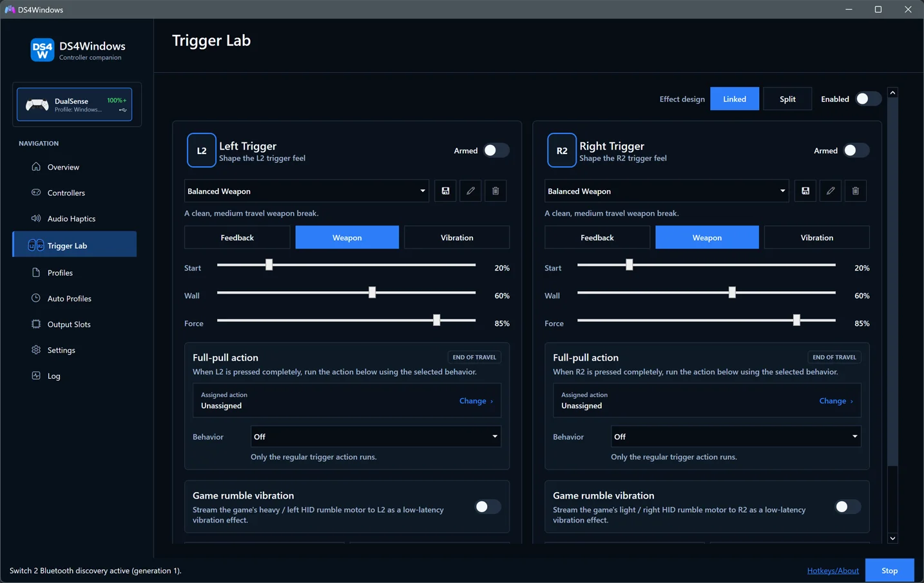924x583 pixels.
Task: Select the Left Trigger Vibration tab
Action: pyautogui.click(x=457, y=237)
